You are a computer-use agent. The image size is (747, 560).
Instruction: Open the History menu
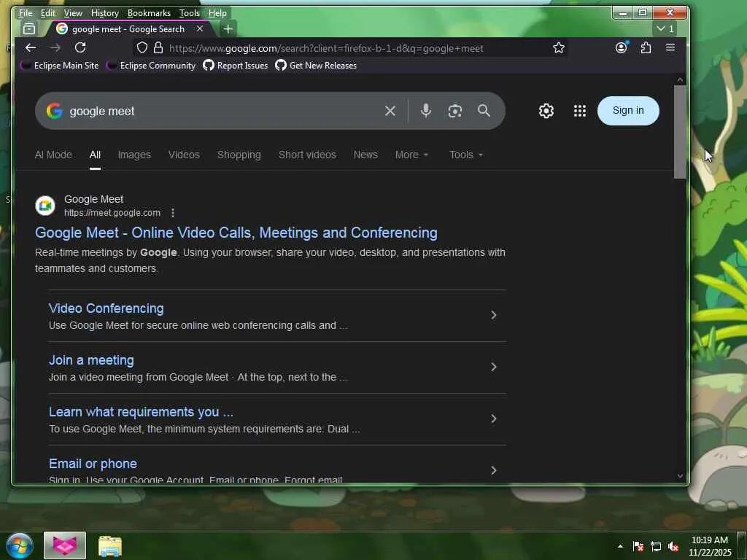point(105,13)
